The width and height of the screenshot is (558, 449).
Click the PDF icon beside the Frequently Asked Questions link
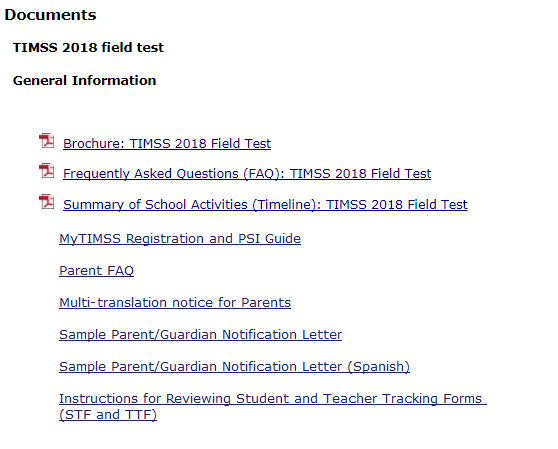pos(47,171)
